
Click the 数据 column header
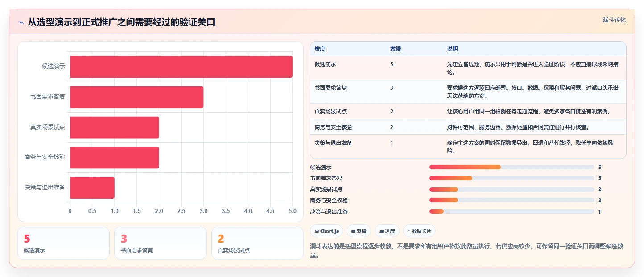(x=396, y=49)
